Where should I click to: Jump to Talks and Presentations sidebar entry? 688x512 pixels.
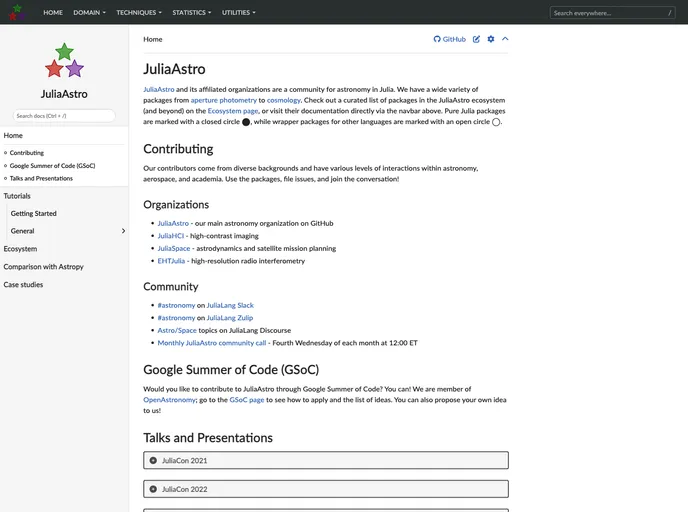41,178
